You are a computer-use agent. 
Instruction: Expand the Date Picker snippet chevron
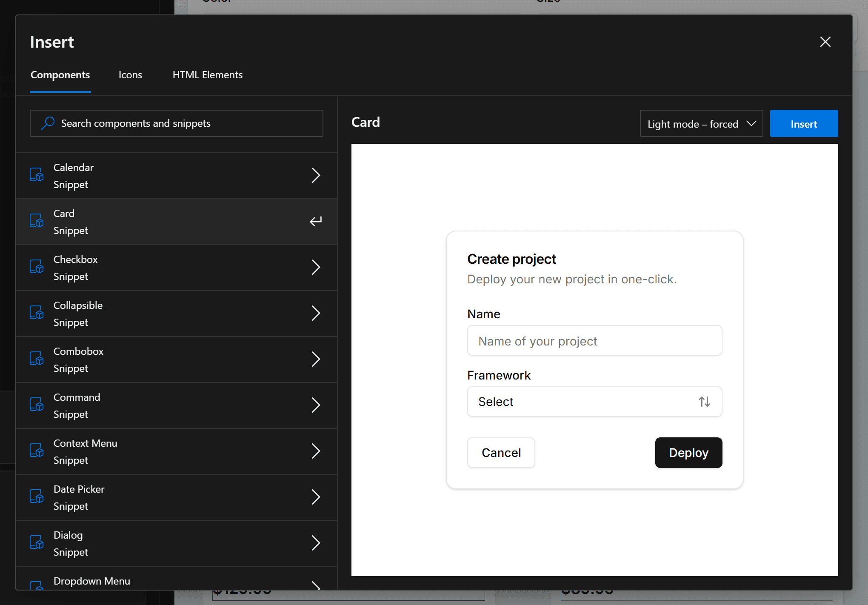point(316,497)
